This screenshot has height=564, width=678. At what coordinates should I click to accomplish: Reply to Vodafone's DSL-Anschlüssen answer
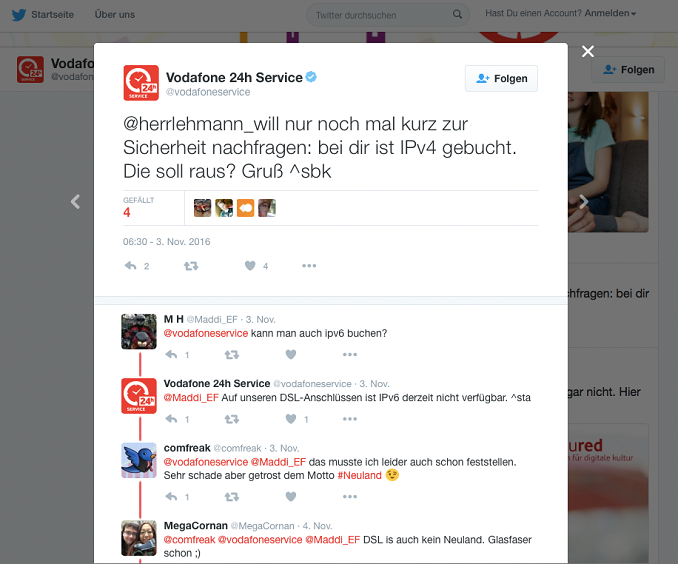[x=171, y=419]
